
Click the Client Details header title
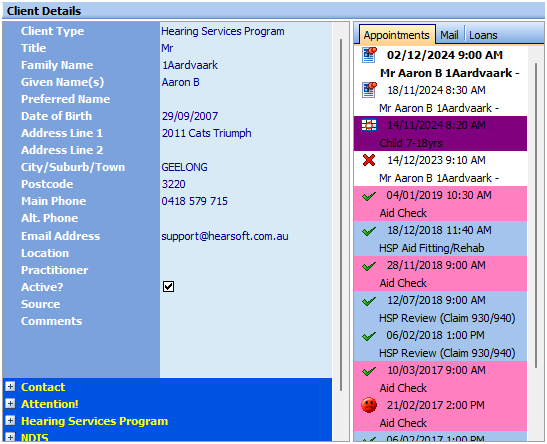(x=44, y=11)
